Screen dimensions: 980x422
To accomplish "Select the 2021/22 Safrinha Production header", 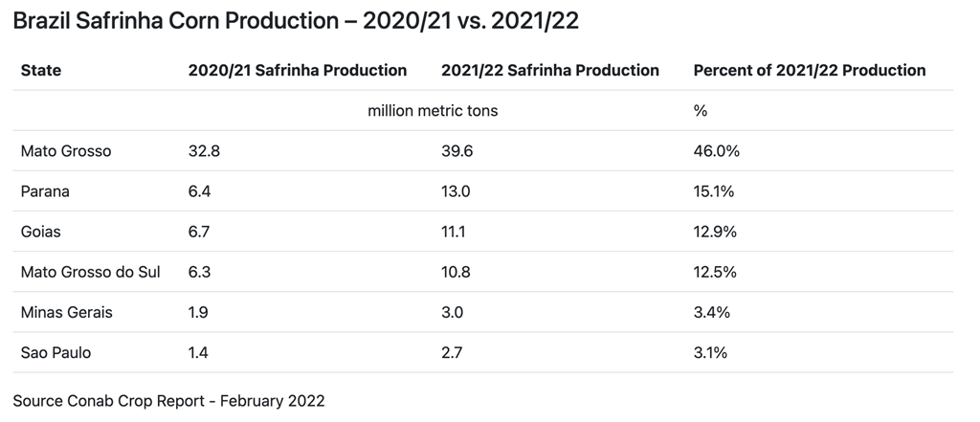I will [550, 71].
